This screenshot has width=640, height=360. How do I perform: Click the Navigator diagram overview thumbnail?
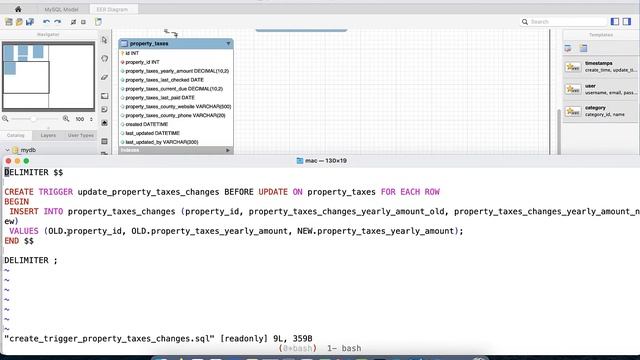tap(48, 76)
